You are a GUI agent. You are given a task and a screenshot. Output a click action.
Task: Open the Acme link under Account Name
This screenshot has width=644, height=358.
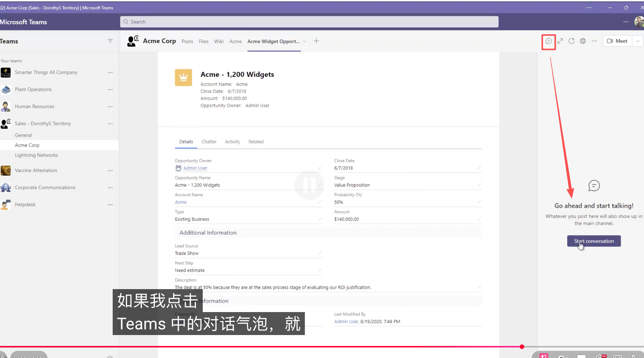click(181, 202)
